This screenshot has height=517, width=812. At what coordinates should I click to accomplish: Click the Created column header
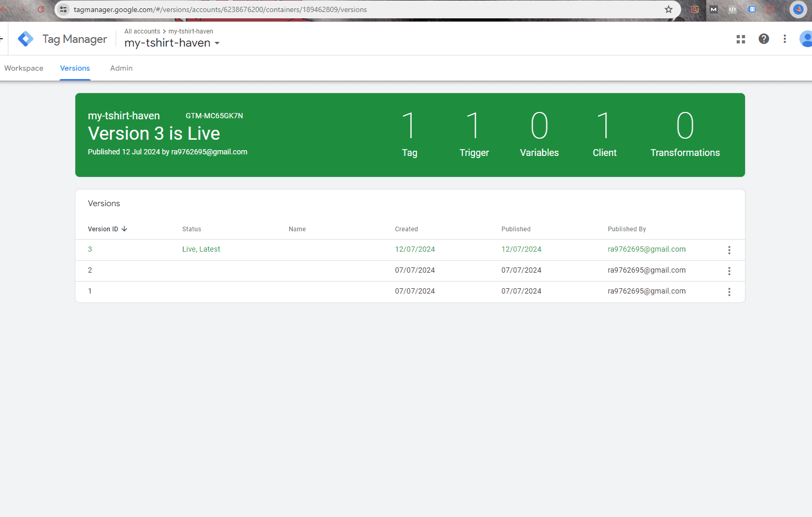coord(407,229)
